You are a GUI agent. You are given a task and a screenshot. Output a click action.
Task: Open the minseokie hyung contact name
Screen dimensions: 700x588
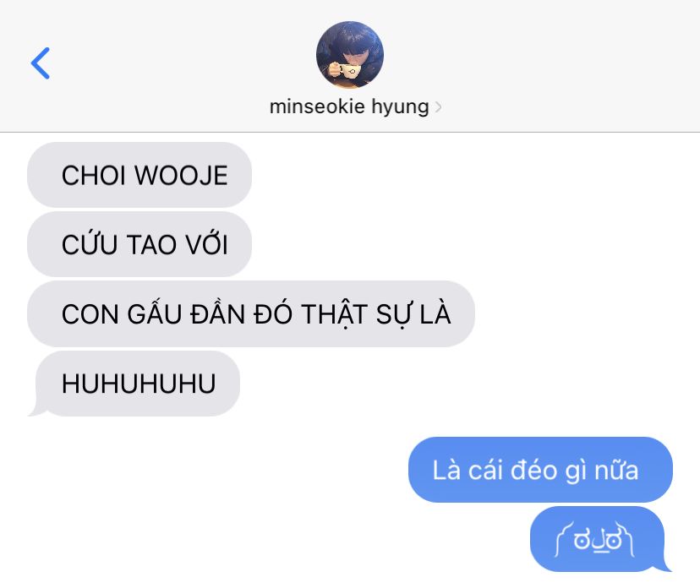pos(349,106)
